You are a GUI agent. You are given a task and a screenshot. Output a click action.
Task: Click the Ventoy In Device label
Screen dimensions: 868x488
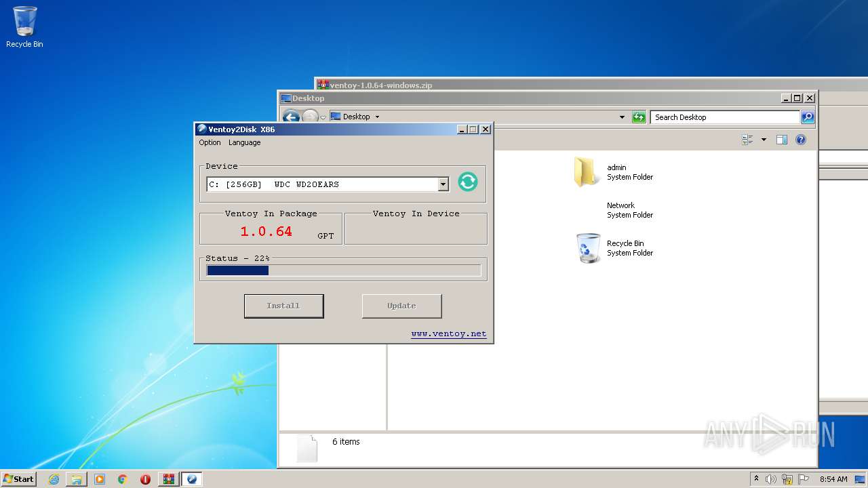pyautogui.click(x=416, y=213)
